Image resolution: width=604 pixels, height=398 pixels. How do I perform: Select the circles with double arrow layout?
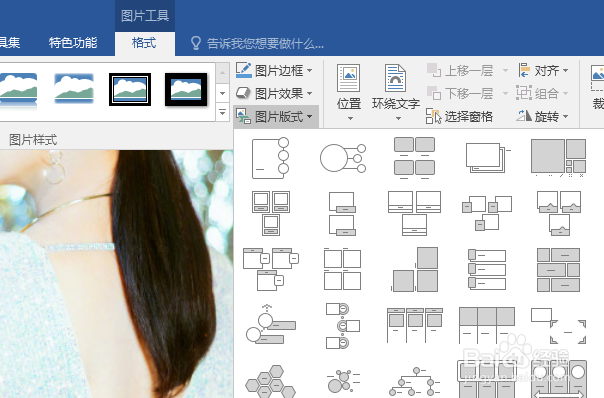click(559, 380)
